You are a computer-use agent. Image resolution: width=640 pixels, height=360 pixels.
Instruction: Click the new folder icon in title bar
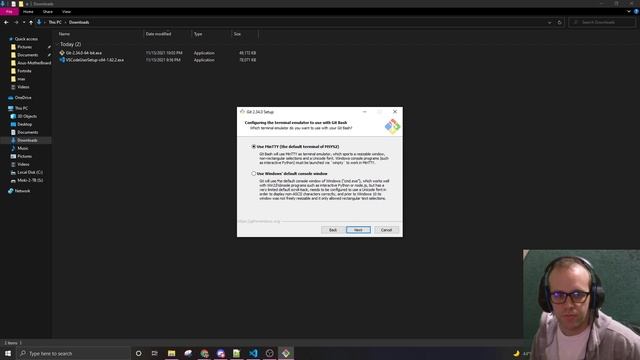pos(21,4)
